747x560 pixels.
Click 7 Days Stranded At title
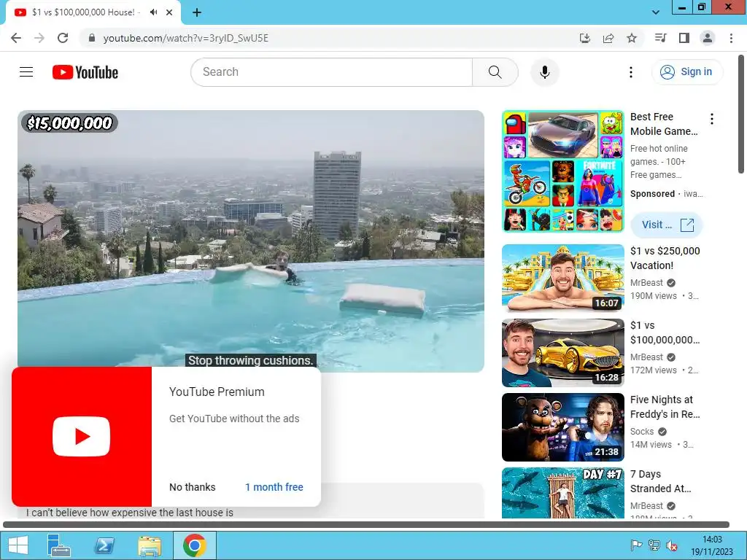click(x=661, y=481)
